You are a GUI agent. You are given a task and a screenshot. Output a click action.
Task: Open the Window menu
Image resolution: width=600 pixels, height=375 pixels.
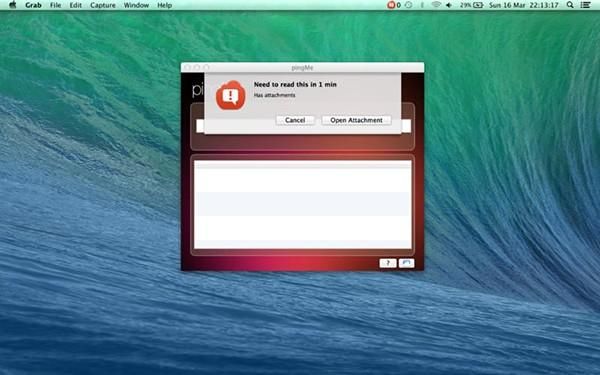point(136,5)
